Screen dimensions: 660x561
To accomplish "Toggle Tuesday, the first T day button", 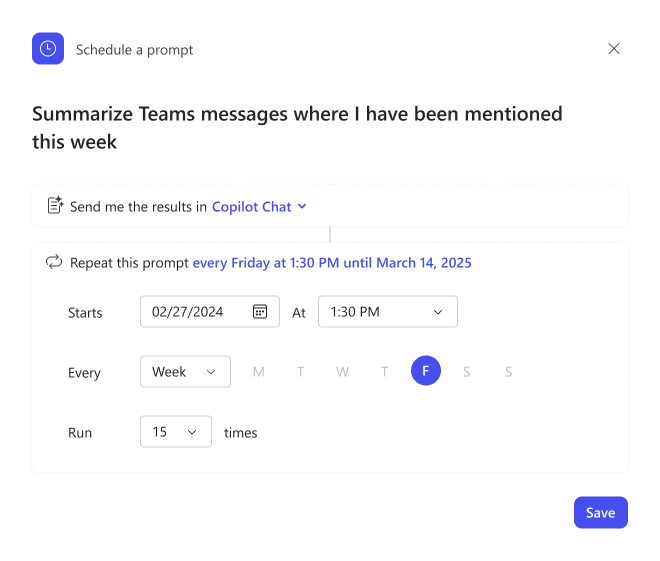I will [x=300, y=371].
